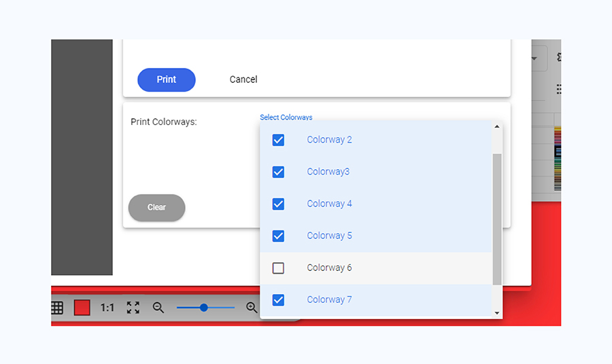Uncheck the Colorway 5 checkbox
Screen dimensions: 612x364
point(278,236)
